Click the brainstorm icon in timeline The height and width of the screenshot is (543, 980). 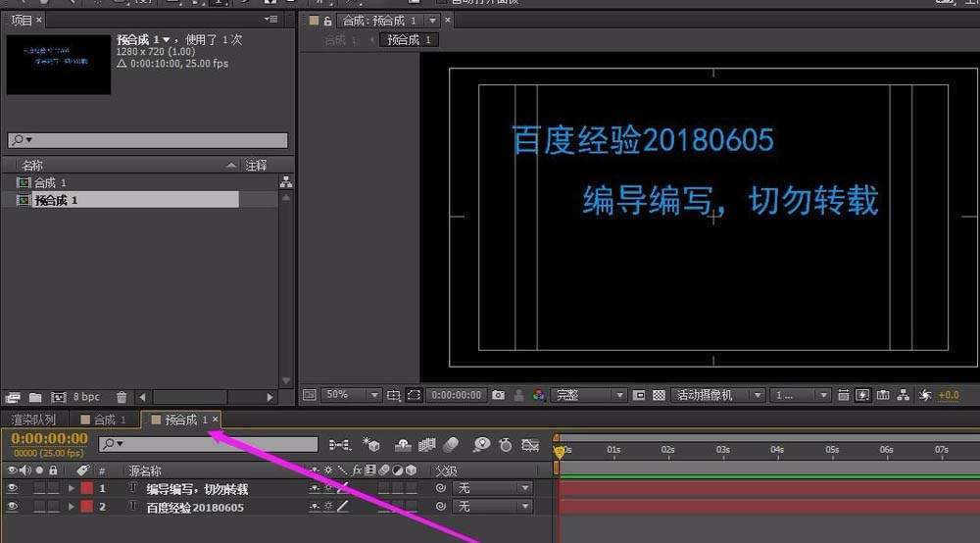click(481, 445)
